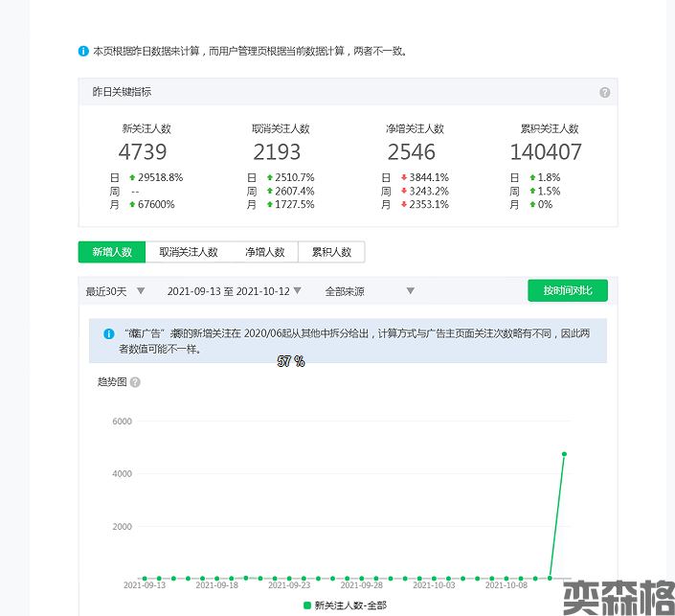Click the green up arrow beside 67600%
Screen dimensions: 675x616
coord(132,204)
